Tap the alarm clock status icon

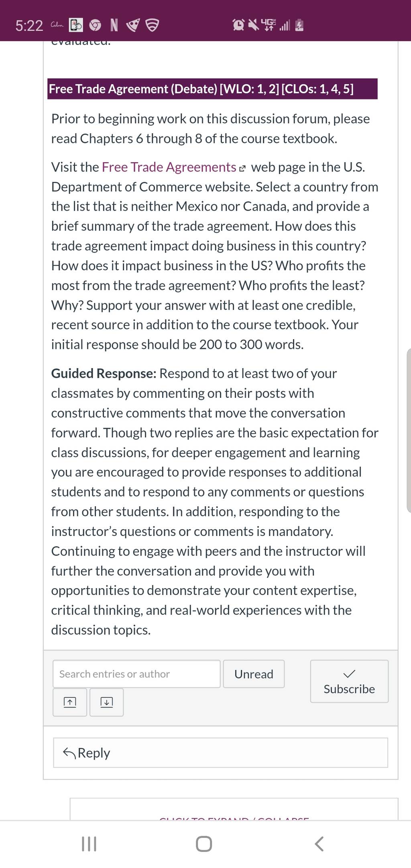coord(238,25)
